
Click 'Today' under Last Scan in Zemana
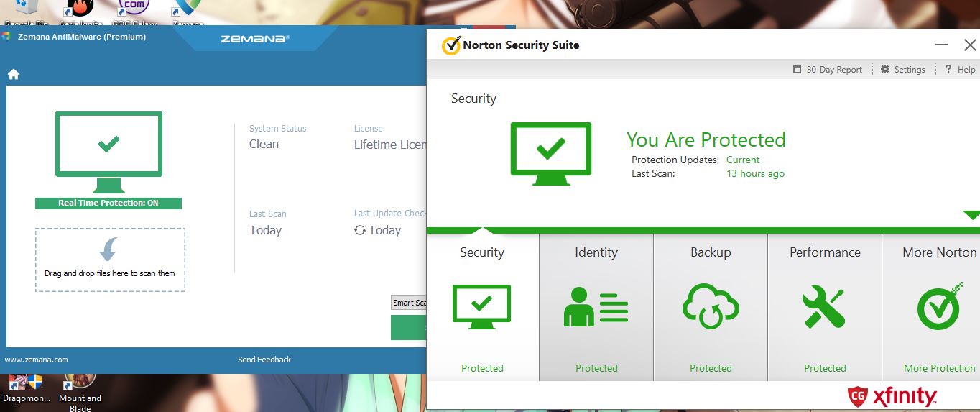(265, 230)
